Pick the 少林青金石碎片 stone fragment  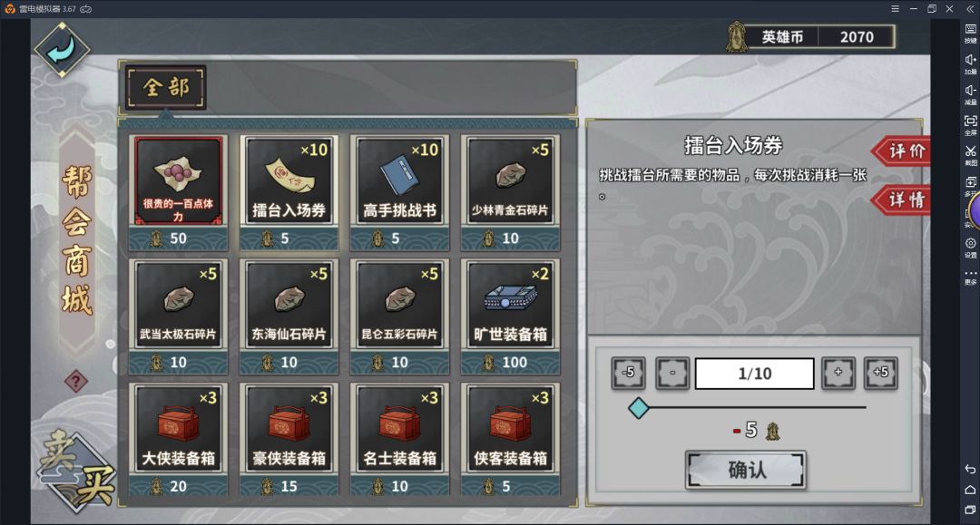[x=510, y=192]
